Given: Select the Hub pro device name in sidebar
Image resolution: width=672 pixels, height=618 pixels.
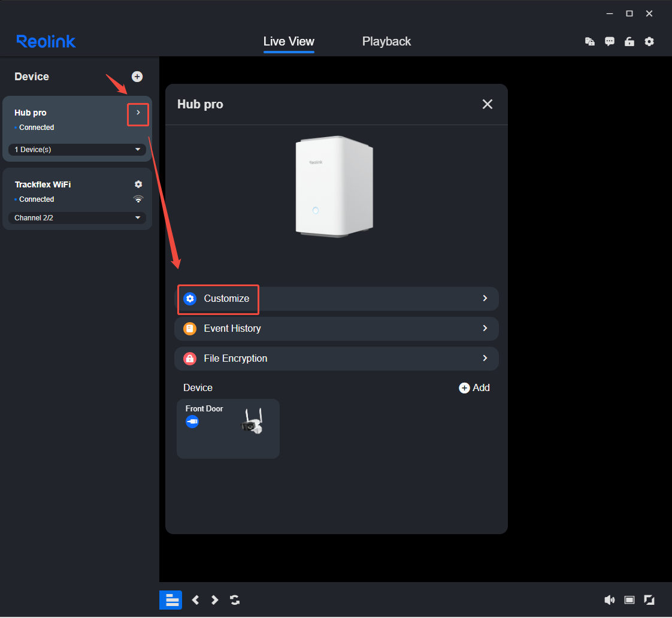Looking at the screenshot, I should click(31, 113).
